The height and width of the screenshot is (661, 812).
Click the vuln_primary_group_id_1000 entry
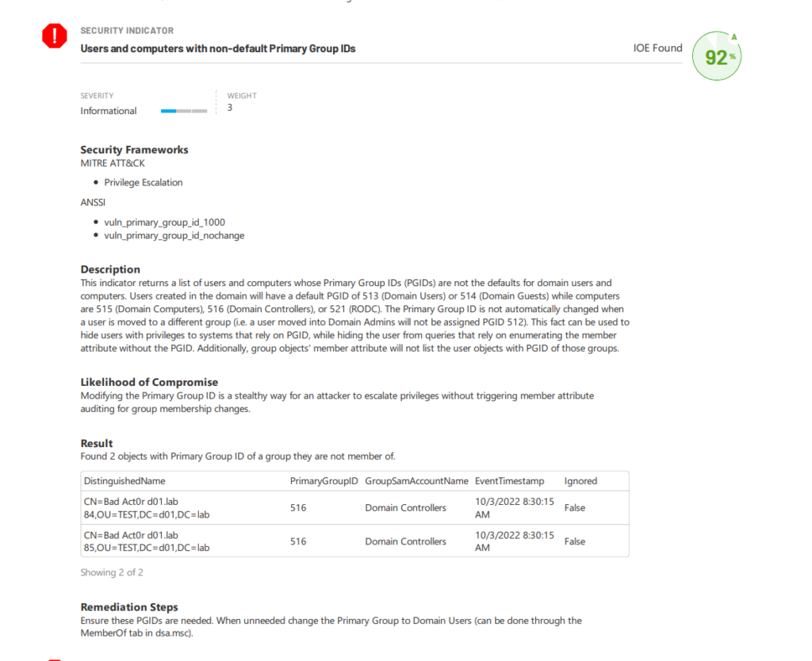pyautogui.click(x=165, y=222)
